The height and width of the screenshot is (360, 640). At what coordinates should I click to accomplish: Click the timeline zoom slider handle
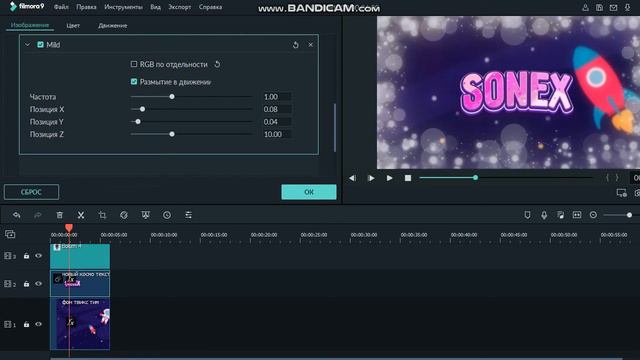[x=629, y=215]
